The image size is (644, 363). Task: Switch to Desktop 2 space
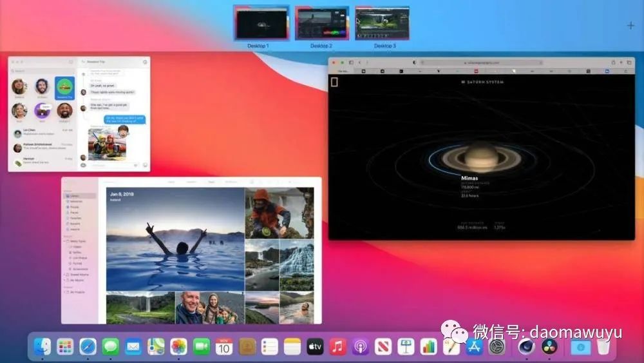pyautogui.click(x=321, y=24)
